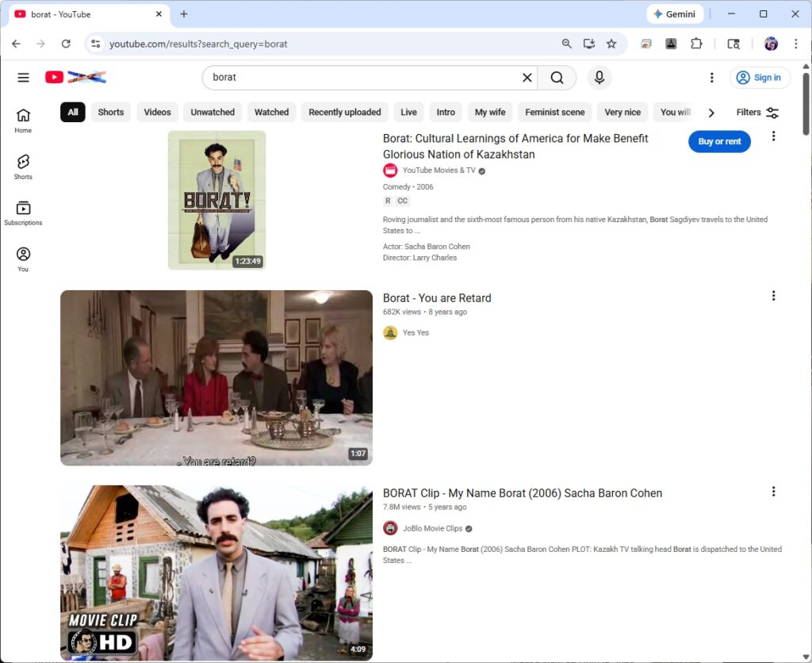Viewport: 812px width, 663px height.
Task: Open the YouTube hamburger guide menu
Action: pos(23,78)
